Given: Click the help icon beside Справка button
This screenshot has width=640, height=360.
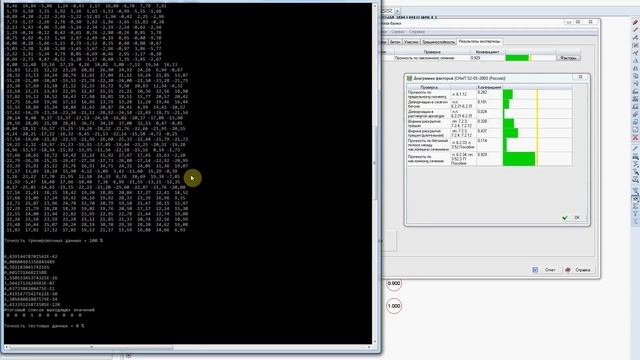Looking at the screenshot, I should pos(567,270).
